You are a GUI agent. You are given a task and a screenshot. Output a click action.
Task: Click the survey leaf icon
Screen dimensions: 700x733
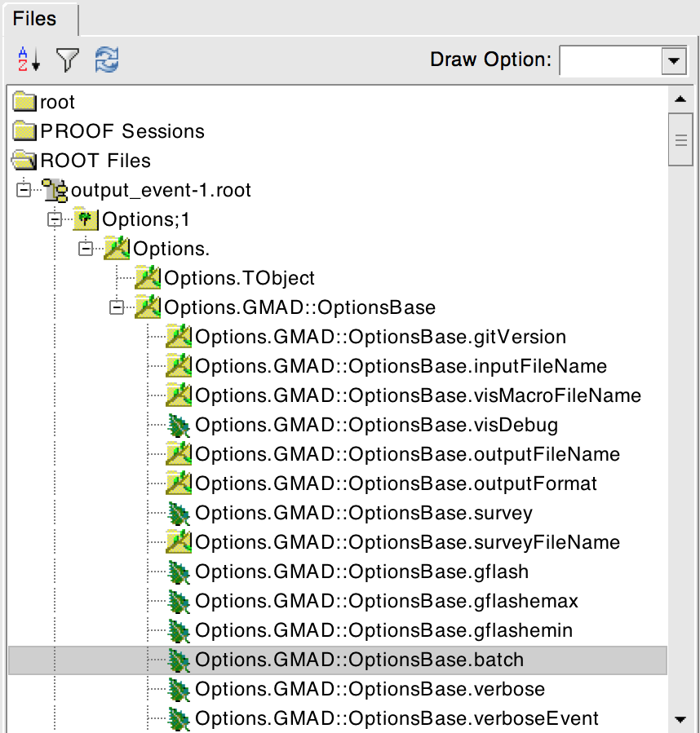pyautogui.click(x=179, y=514)
